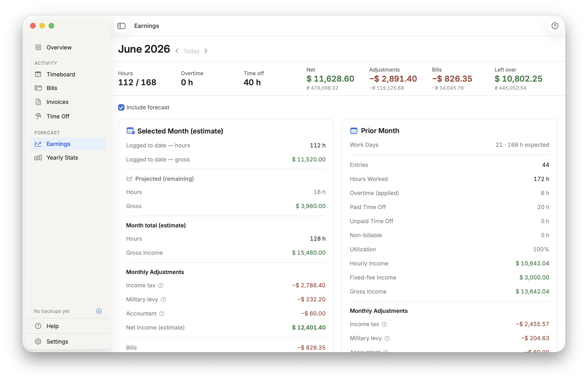
Task: Click the Selected Month calendar icon
Action: tap(131, 131)
